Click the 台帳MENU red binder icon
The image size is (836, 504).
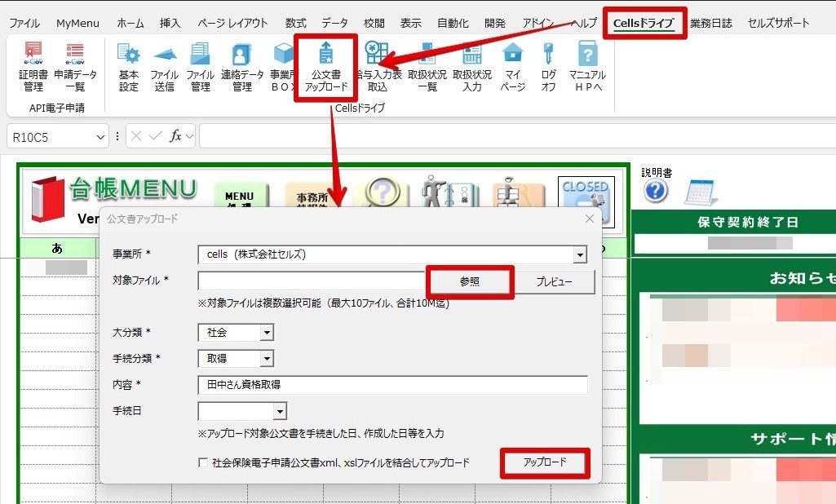tap(48, 198)
